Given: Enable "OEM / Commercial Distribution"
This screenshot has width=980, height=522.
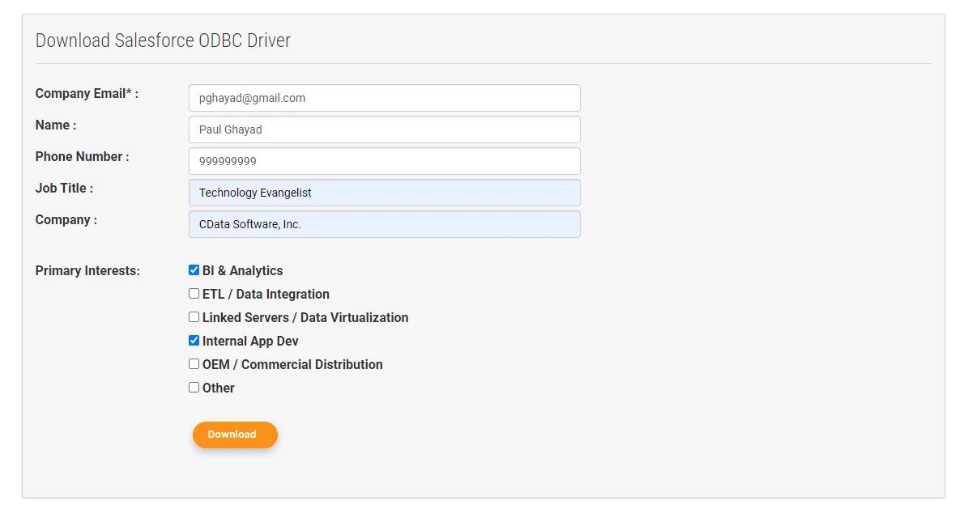Looking at the screenshot, I should tap(194, 363).
